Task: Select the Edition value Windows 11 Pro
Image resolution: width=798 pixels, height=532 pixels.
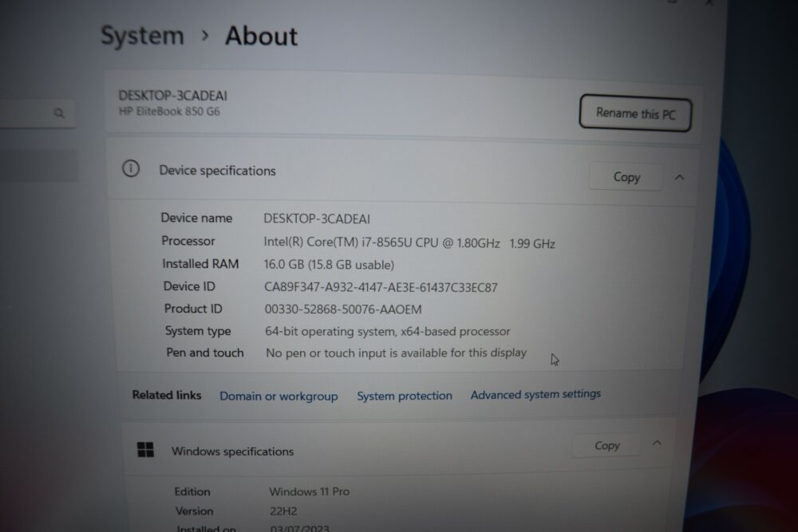Action: pyautogui.click(x=310, y=492)
